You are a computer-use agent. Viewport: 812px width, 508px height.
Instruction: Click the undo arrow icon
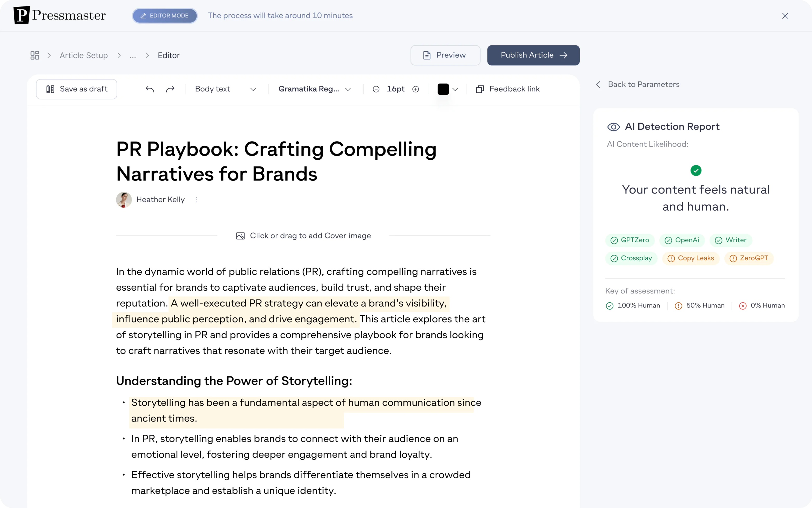point(151,89)
